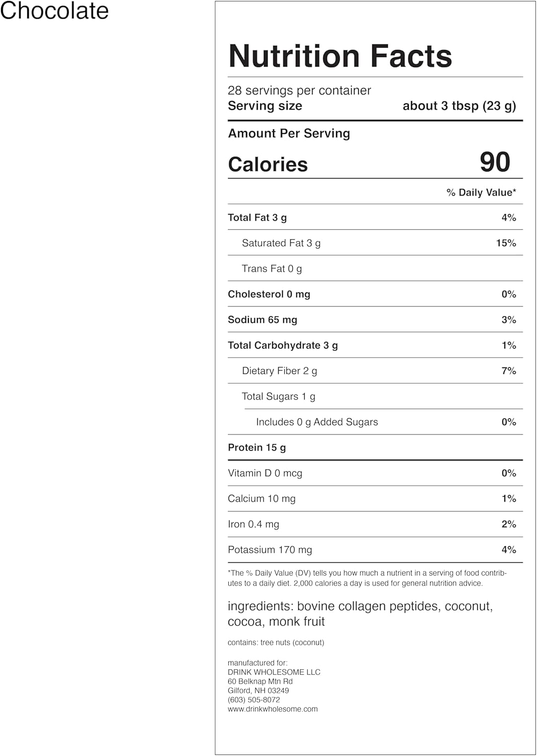Open the www.drinkwholesome.com link
The width and height of the screenshot is (537, 756).
(x=273, y=709)
